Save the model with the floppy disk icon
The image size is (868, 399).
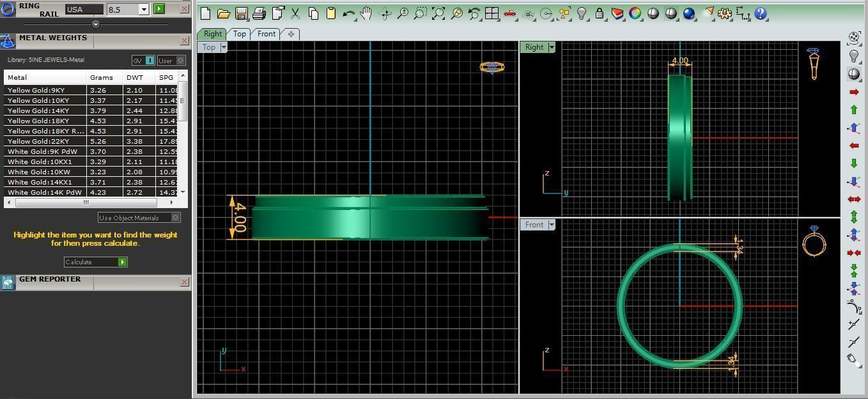click(x=242, y=13)
